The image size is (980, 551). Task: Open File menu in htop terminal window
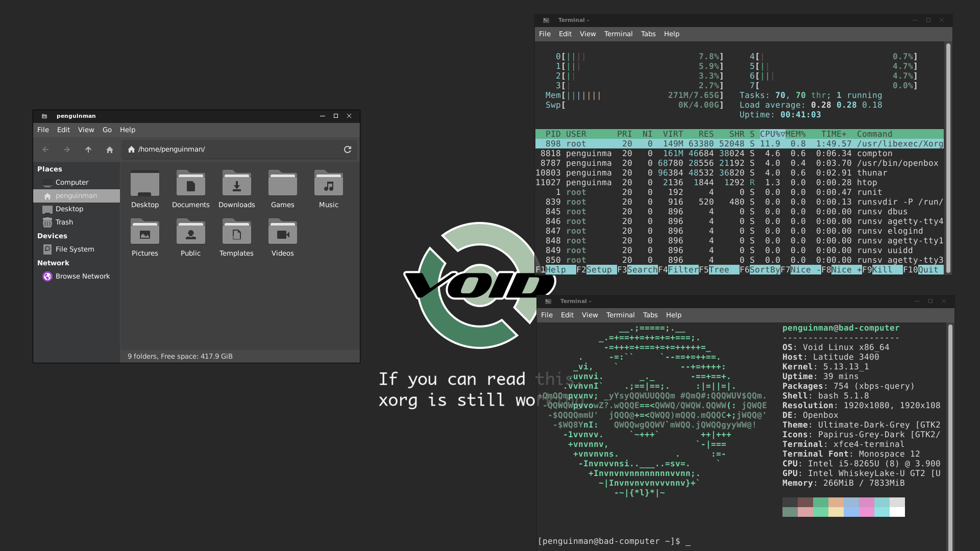tap(545, 34)
